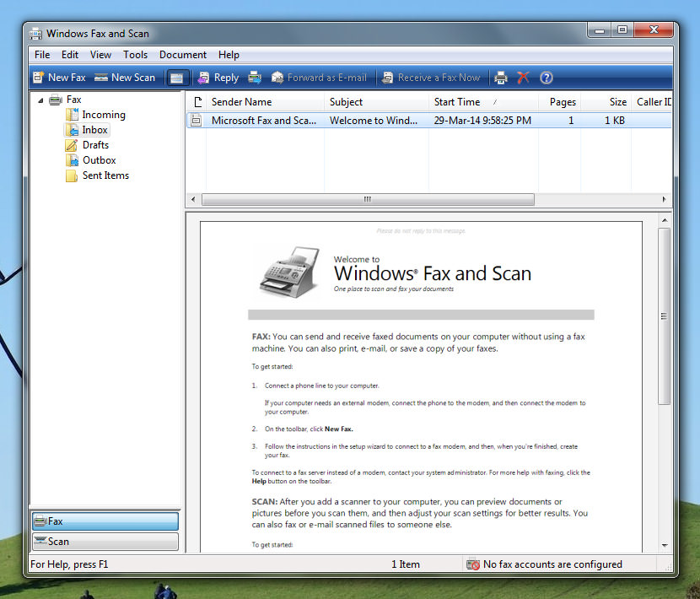Click the preview pane vertical scrollbar thumb
The image size is (700, 599).
pyautogui.click(x=665, y=316)
